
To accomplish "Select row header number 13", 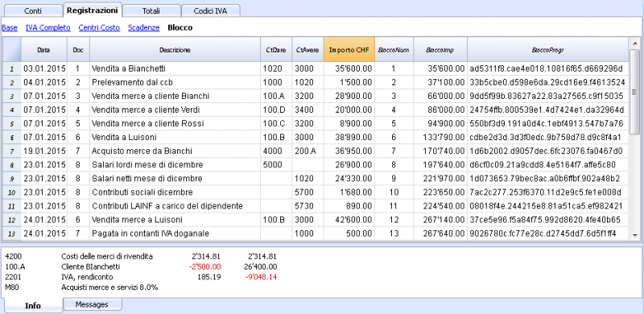I will pyautogui.click(x=12, y=233).
